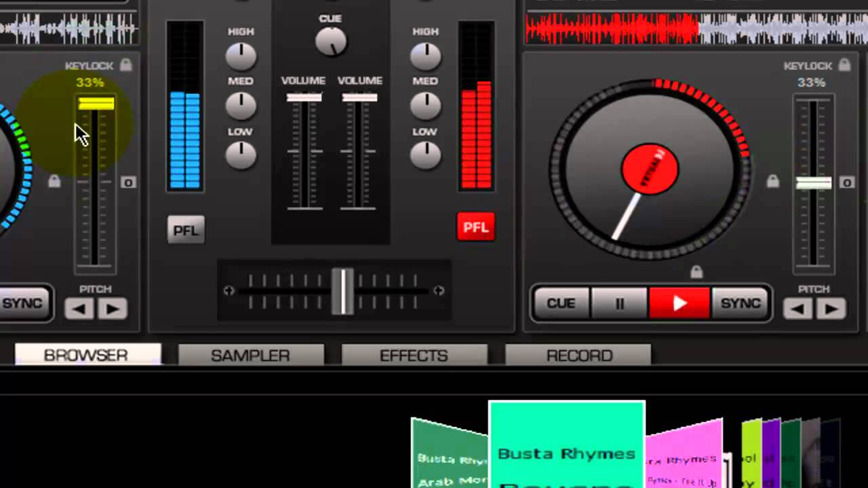The height and width of the screenshot is (488, 868).
Task: Click the right channel LOW EQ knob
Action: coord(426,155)
